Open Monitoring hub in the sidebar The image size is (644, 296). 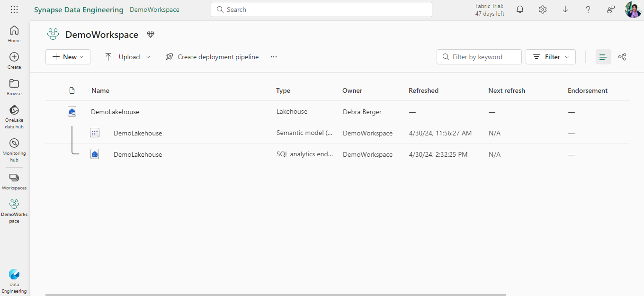[14, 150]
